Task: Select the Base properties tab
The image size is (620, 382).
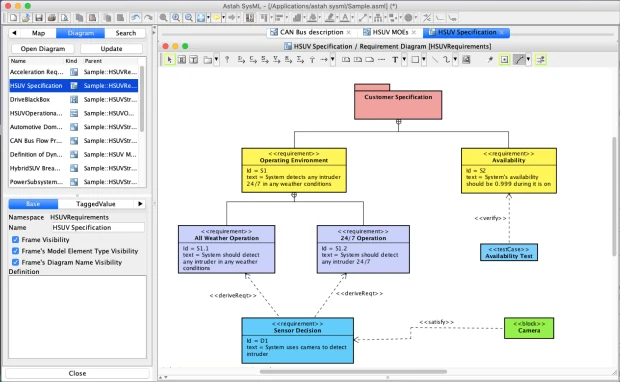Action: pos(33,204)
